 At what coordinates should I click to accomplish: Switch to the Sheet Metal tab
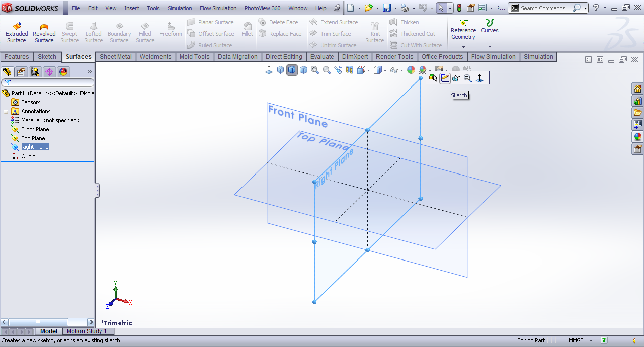(116, 57)
